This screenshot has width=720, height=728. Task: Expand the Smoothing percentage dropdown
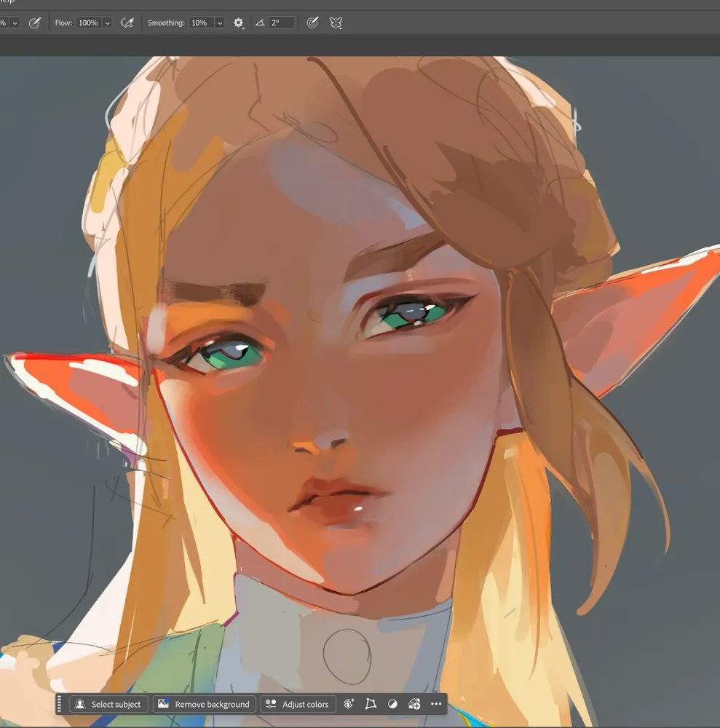(x=219, y=23)
